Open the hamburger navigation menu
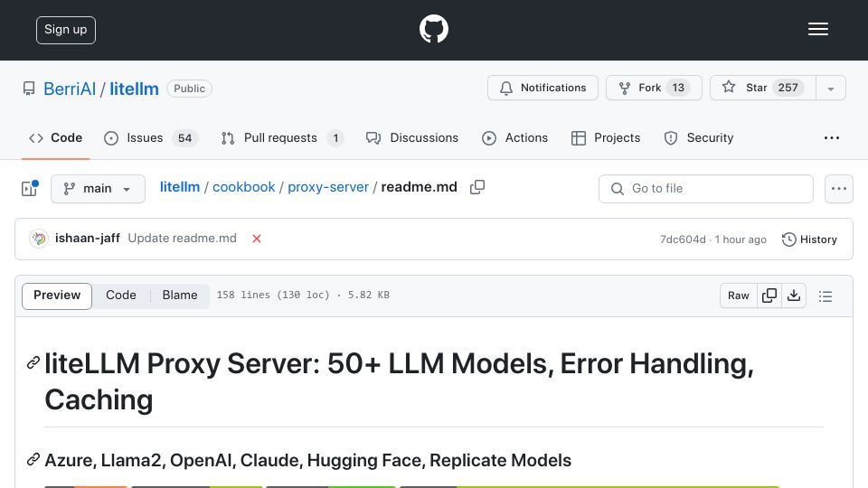The image size is (868, 488). click(817, 29)
